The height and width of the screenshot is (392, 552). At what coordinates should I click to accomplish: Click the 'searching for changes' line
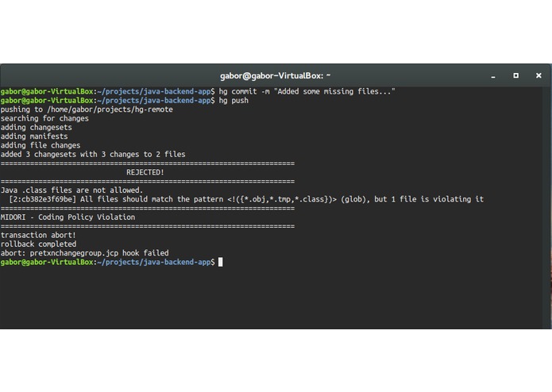[44, 118]
